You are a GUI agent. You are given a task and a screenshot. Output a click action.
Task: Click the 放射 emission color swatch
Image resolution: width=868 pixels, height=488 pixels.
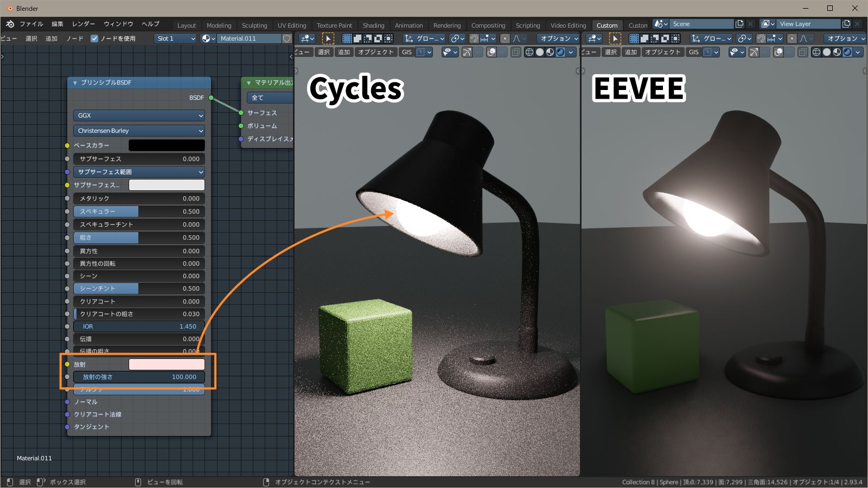167,364
